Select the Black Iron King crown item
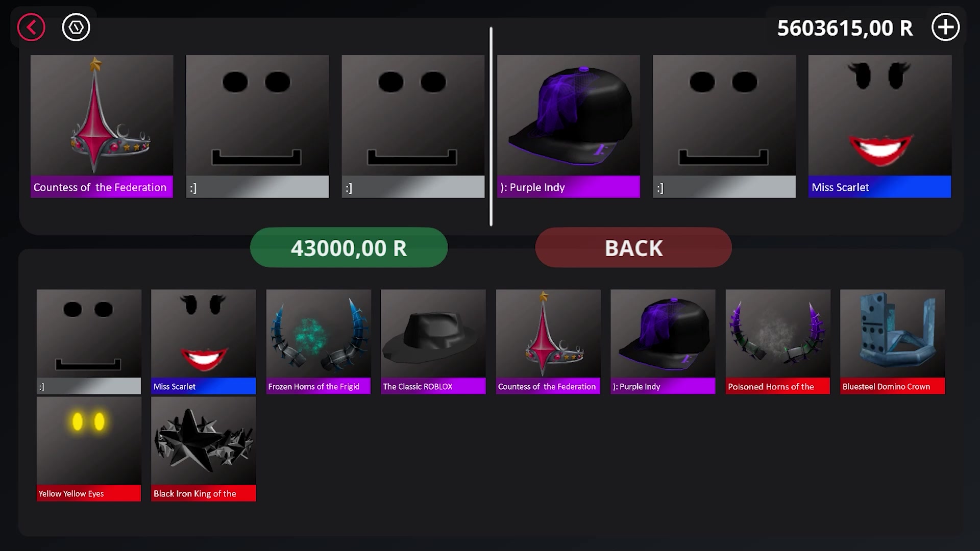This screenshot has height=551, width=980. [204, 449]
